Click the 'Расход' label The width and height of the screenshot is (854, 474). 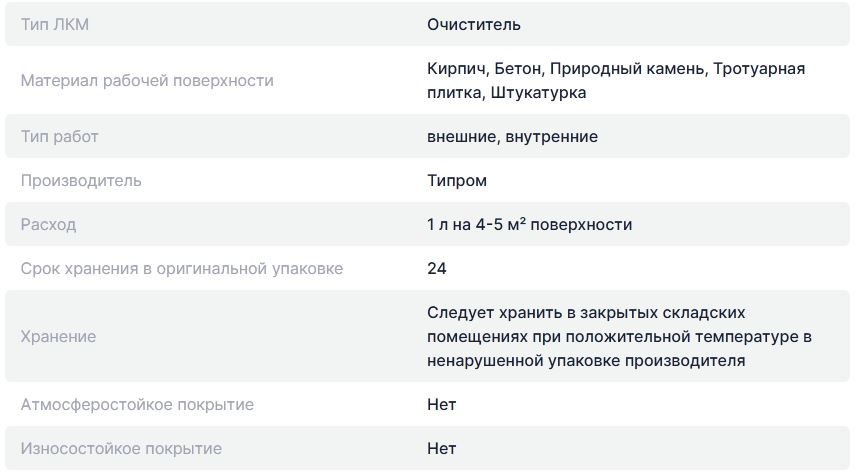[48, 224]
